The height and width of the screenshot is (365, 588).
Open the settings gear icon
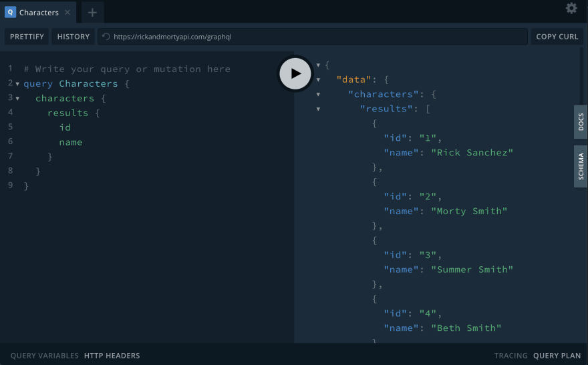571,8
